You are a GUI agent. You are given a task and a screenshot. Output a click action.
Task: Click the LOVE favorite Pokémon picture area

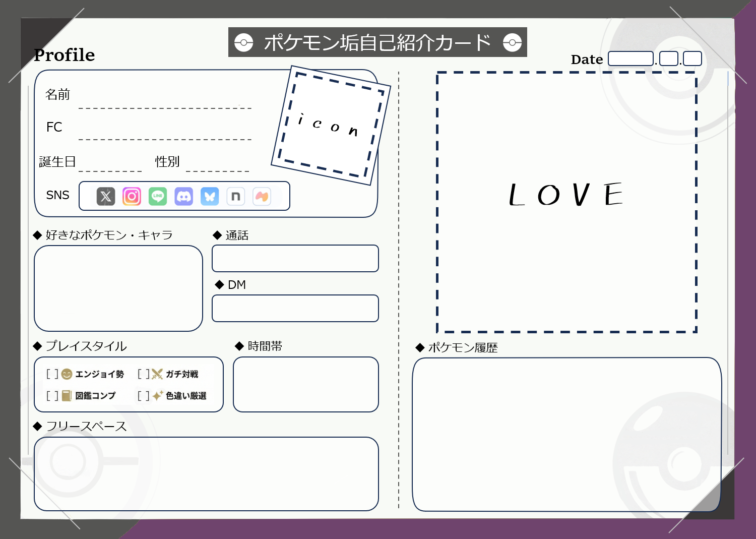pos(566,202)
